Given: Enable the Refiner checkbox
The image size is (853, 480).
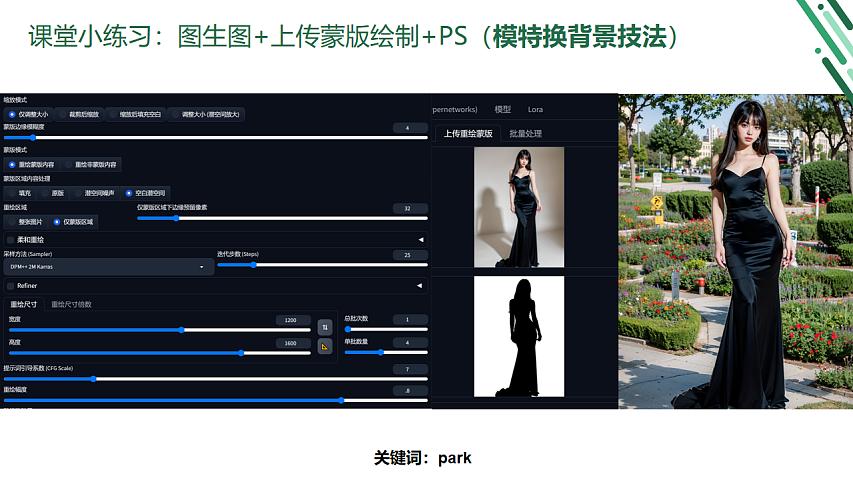Looking at the screenshot, I should [10, 286].
